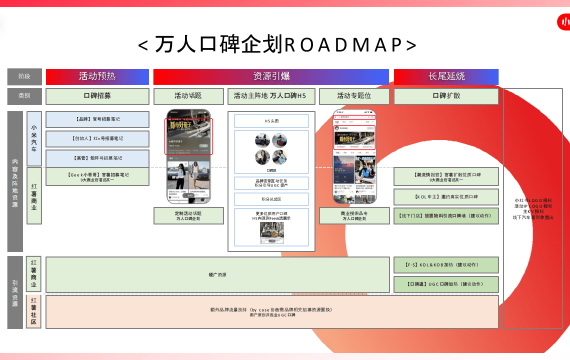The image size is (570, 360).
Task: Click the 活动主阵地 万人口碑H5 box
Action: pyautogui.click(x=271, y=96)
